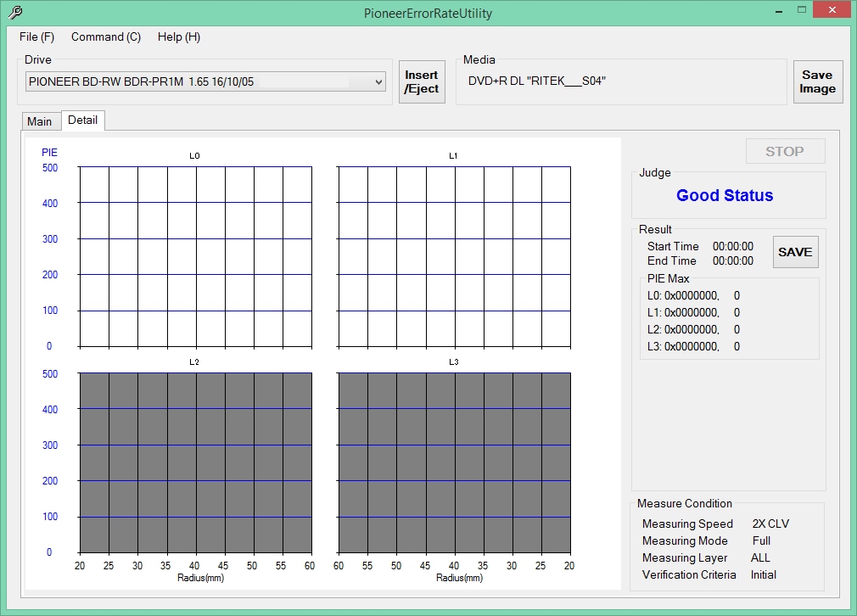Expand the Drive selection dropdown
This screenshot has width=857, height=616.
(x=378, y=81)
